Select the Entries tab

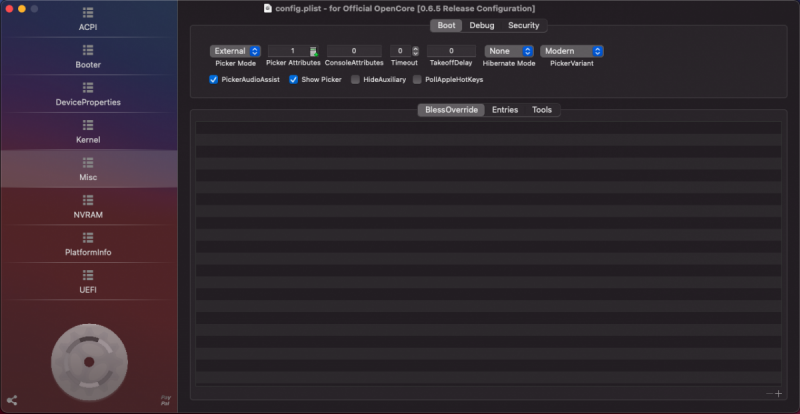(505, 110)
